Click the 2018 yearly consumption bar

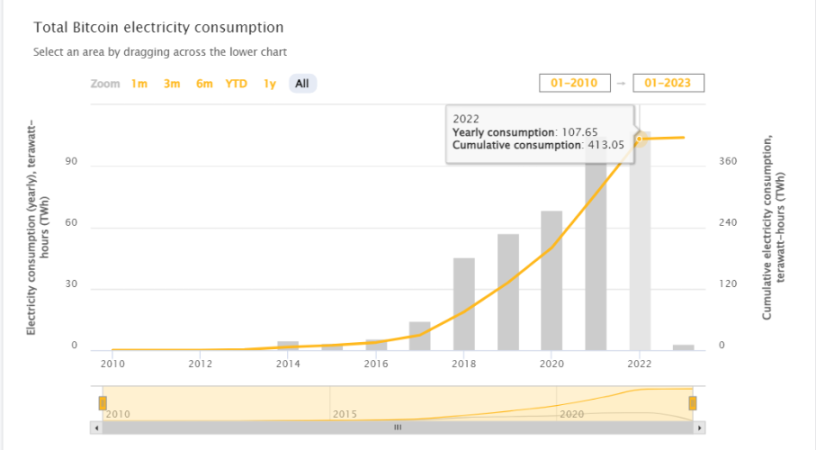tap(464, 304)
